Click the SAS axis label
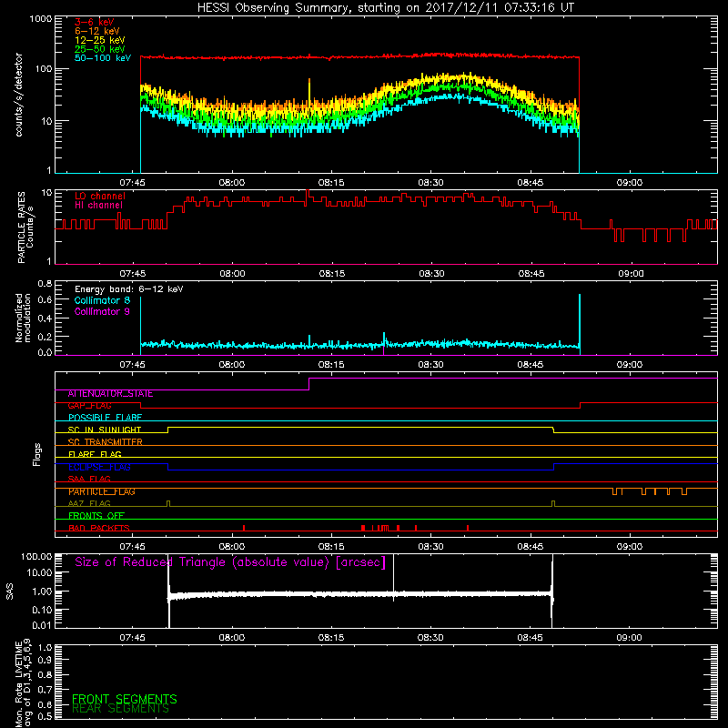728x728 pixels. click(x=10, y=591)
